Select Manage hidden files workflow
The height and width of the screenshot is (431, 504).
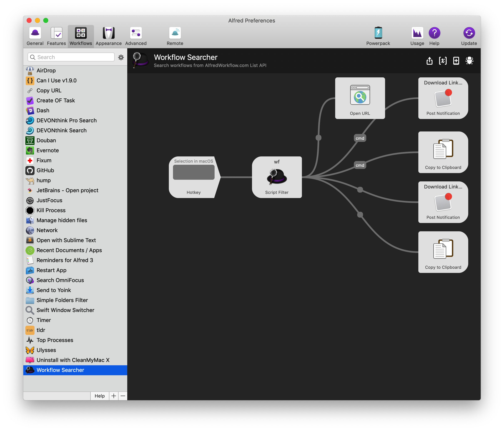pyautogui.click(x=75, y=220)
